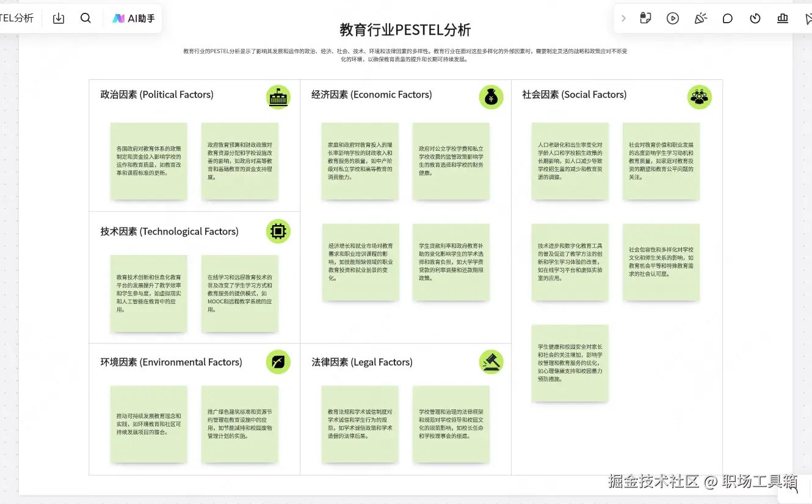Click the file title ending in TEL分析

16,18
